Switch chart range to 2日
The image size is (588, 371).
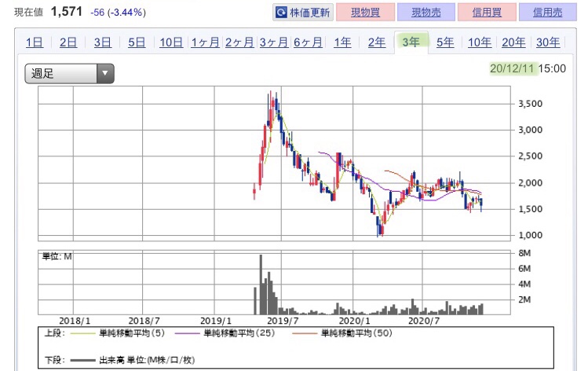click(68, 42)
